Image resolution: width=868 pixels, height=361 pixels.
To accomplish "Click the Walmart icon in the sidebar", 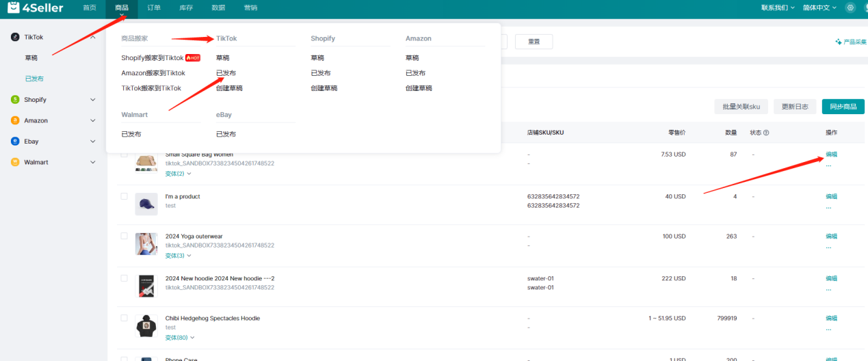I will click(15, 162).
